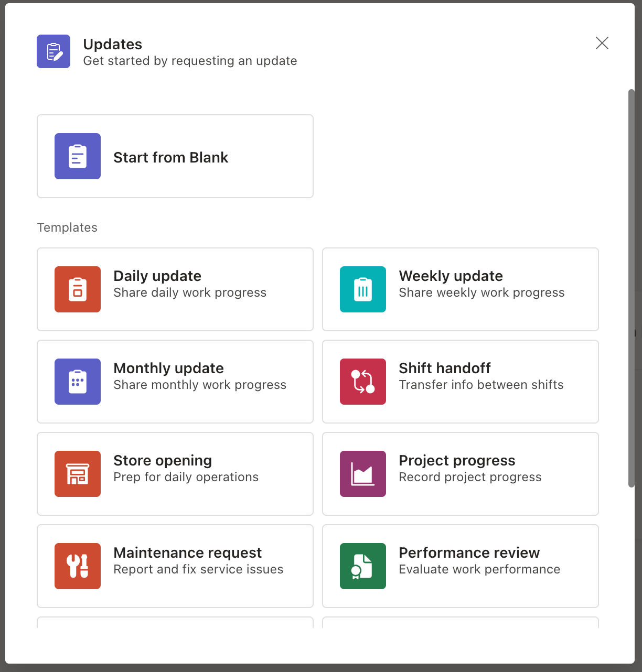
Task: Select the Performance review template
Action: [x=461, y=566]
